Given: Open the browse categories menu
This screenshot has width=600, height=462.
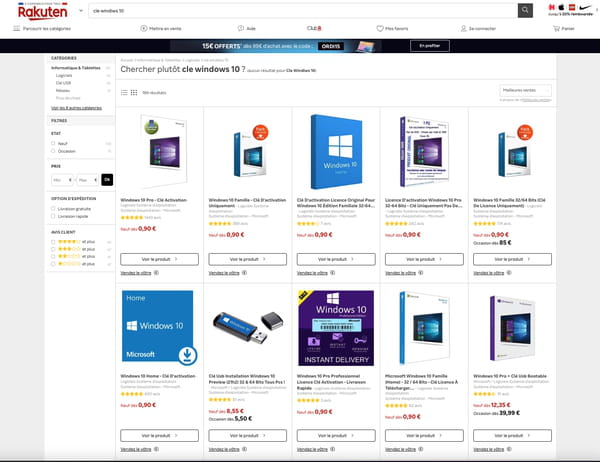Looking at the screenshot, I should (x=42, y=28).
